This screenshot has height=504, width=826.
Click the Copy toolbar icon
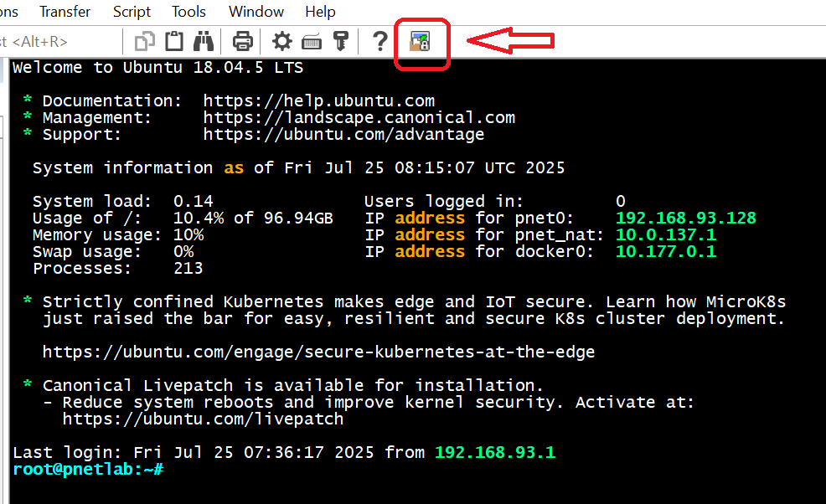(145, 41)
